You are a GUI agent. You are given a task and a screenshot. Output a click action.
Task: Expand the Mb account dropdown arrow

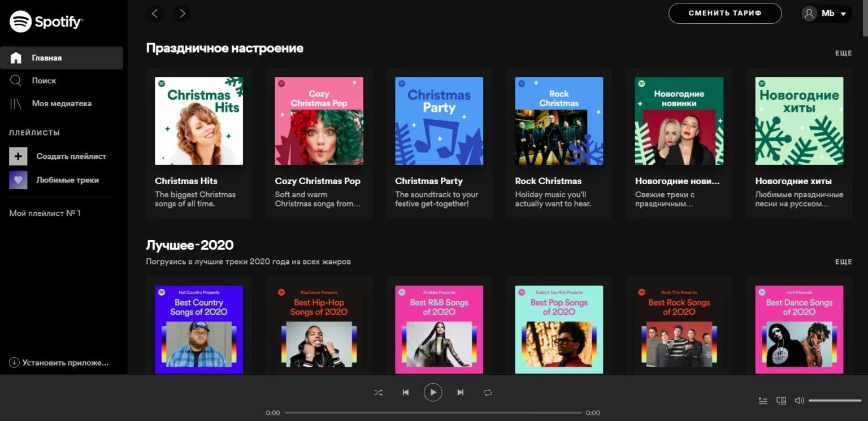pyautogui.click(x=843, y=14)
